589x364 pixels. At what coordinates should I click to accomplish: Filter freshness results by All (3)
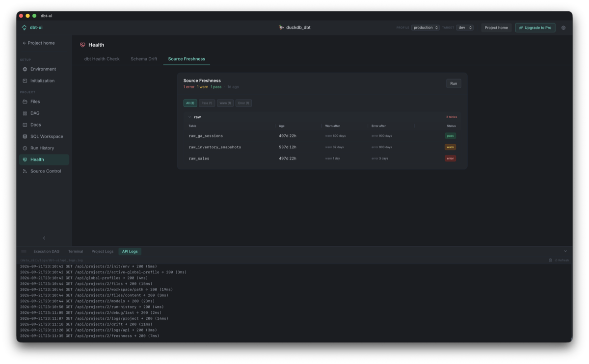(x=190, y=103)
